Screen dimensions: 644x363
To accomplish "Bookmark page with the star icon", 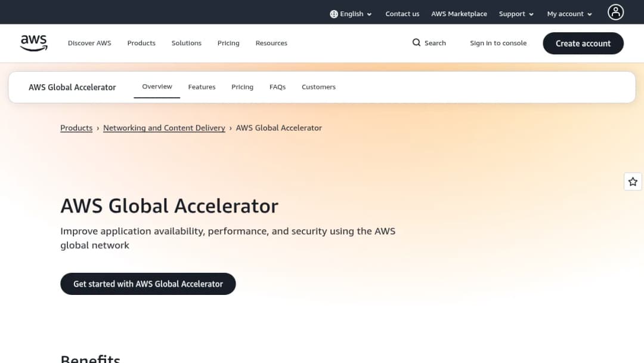I will pos(633,181).
